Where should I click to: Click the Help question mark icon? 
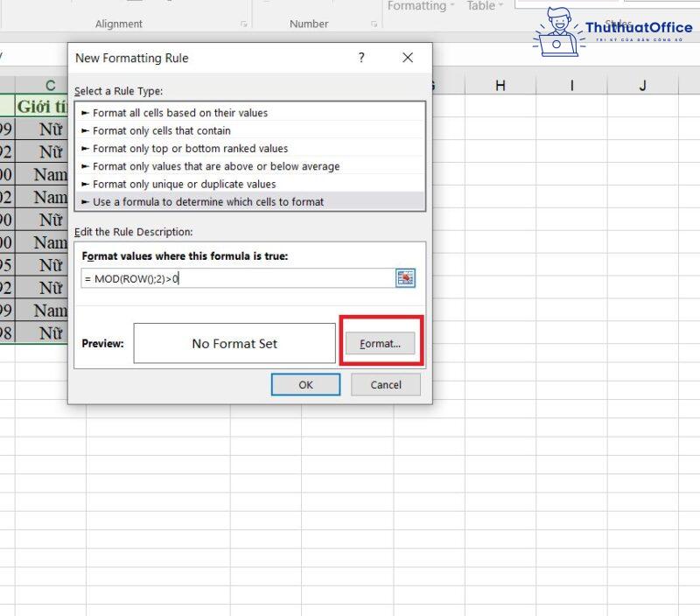(x=360, y=58)
